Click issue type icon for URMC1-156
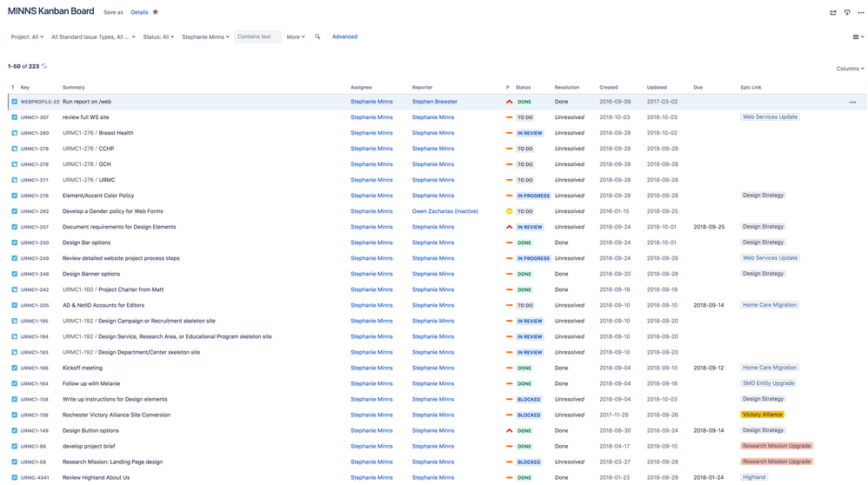Viewport: 868px width, 485px height. pos(15,415)
